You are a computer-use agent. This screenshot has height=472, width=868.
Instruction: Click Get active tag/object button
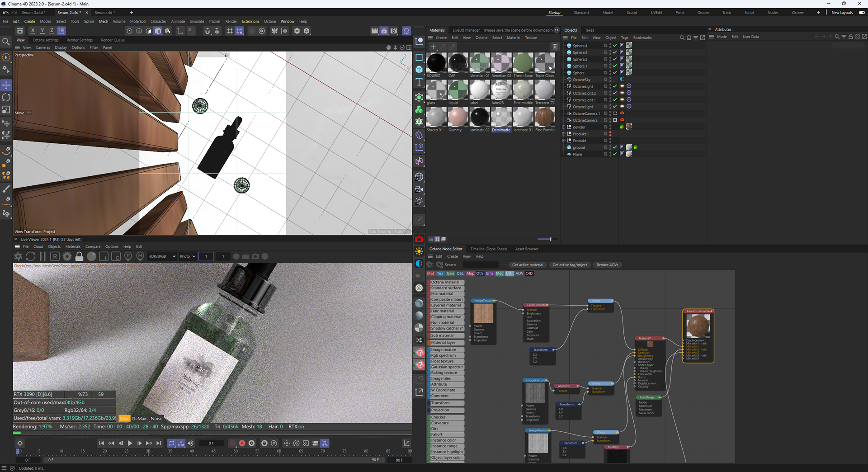coord(570,265)
